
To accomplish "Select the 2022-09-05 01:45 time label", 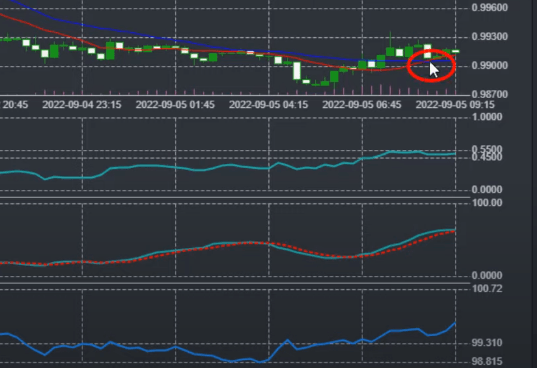I will pyautogui.click(x=175, y=104).
